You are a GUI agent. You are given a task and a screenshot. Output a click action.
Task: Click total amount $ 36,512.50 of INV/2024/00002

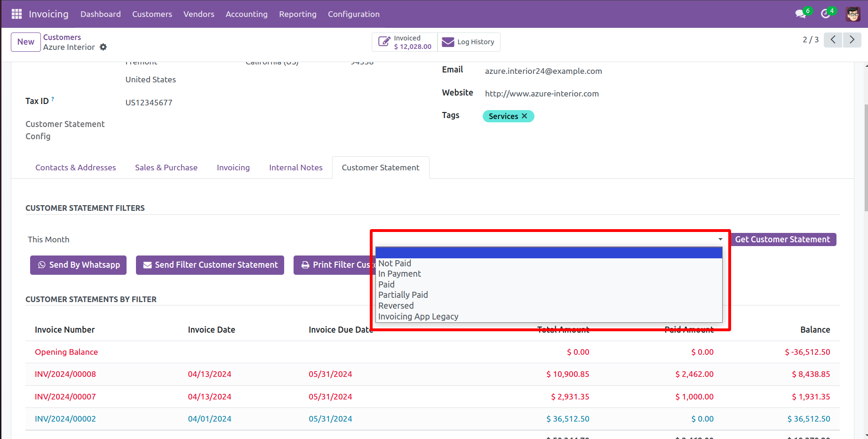pyautogui.click(x=568, y=419)
